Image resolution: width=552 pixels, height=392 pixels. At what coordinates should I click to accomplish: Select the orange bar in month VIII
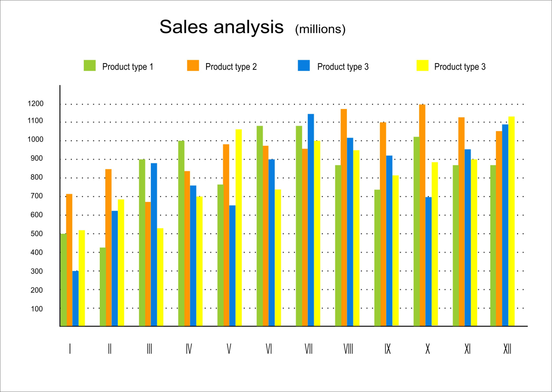pyautogui.click(x=344, y=218)
